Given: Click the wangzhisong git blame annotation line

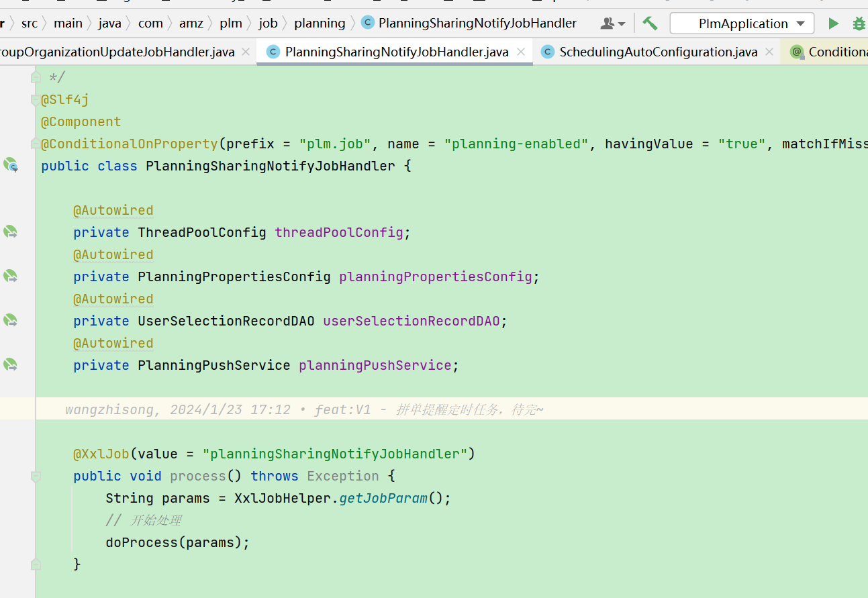Looking at the screenshot, I should [304, 409].
